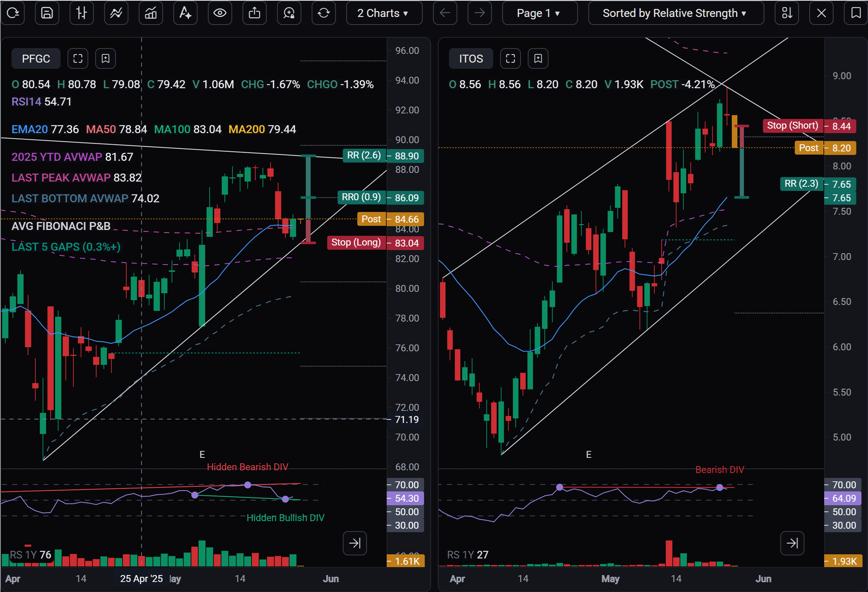
Task: Click the sync charts icon
Action: (x=323, y=13)
